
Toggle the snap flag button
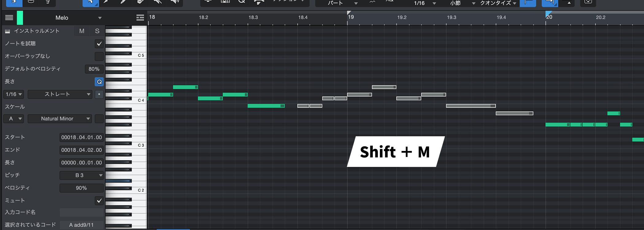click(x=527, y=3)
